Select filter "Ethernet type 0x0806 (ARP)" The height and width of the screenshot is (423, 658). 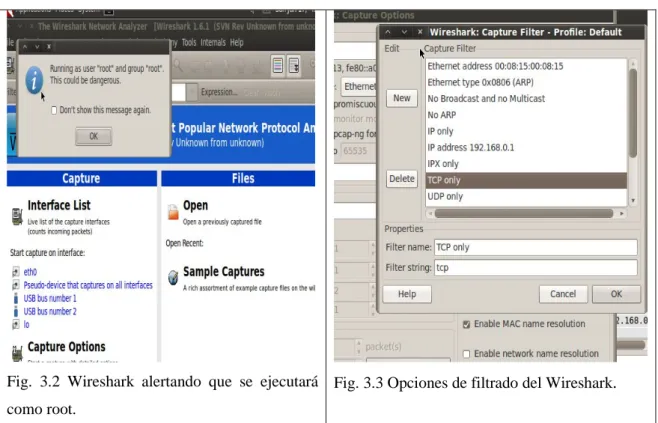coord(526,83)
